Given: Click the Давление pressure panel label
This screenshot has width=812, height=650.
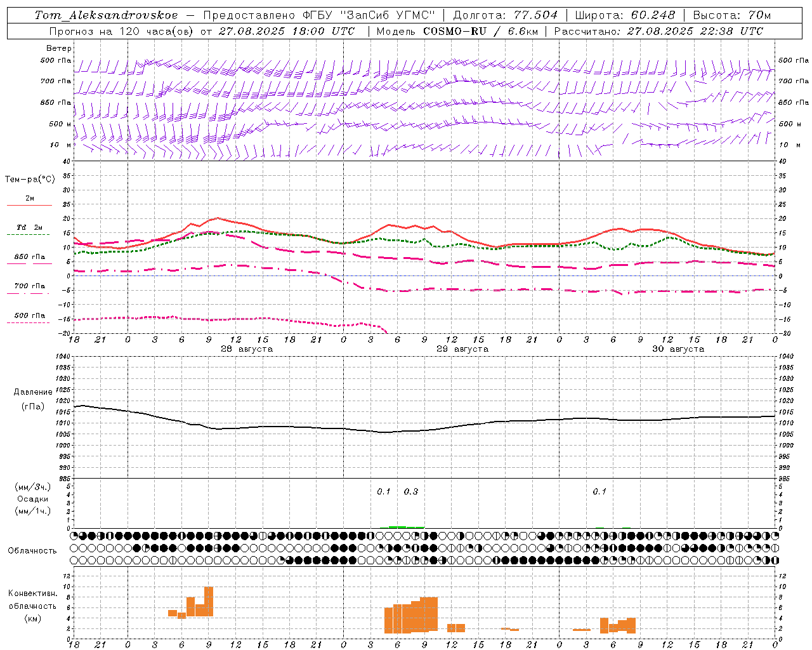Looking at the screenshot, I should point(33,392).
